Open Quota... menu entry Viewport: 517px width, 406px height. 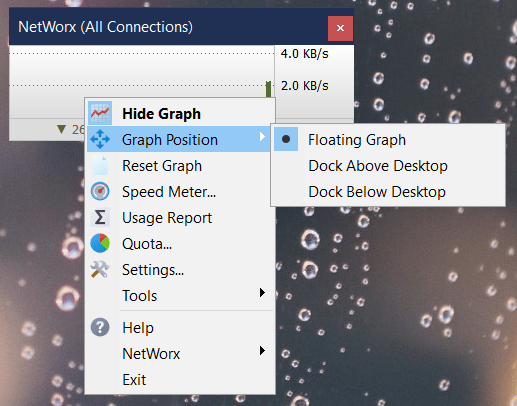pyautogui.click(x=180, y=243)
